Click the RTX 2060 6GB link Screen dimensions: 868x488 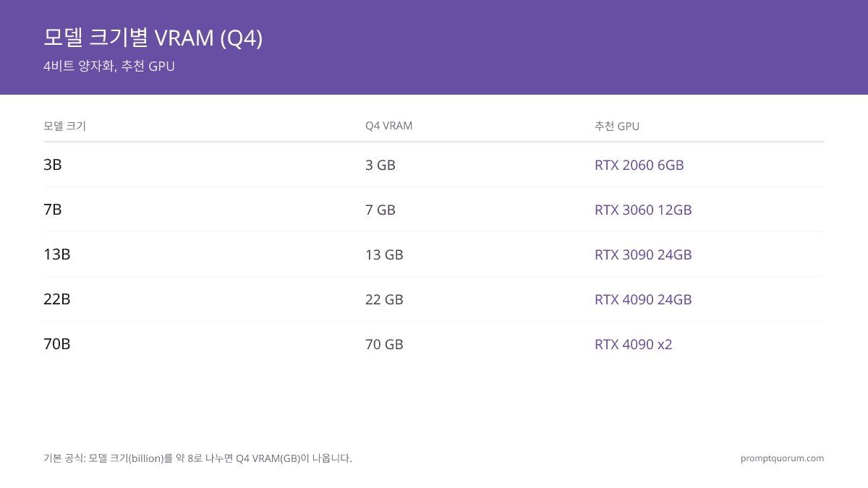coord(639,165)
